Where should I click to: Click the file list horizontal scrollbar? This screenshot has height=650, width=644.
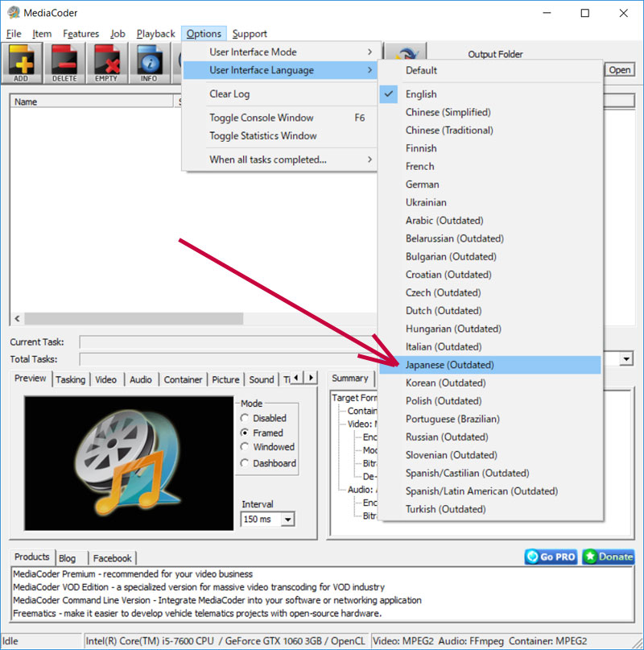pos(134,318)
